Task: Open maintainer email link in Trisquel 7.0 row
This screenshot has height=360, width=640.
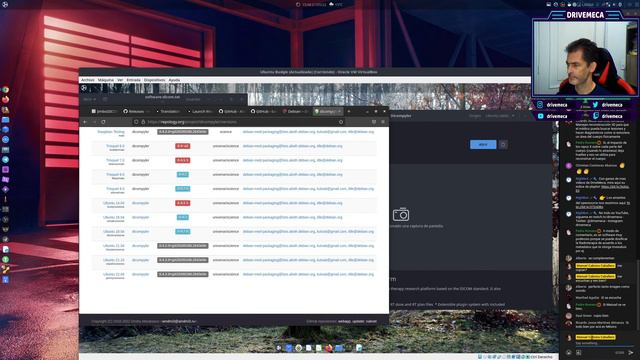Action: pos(292,160)
